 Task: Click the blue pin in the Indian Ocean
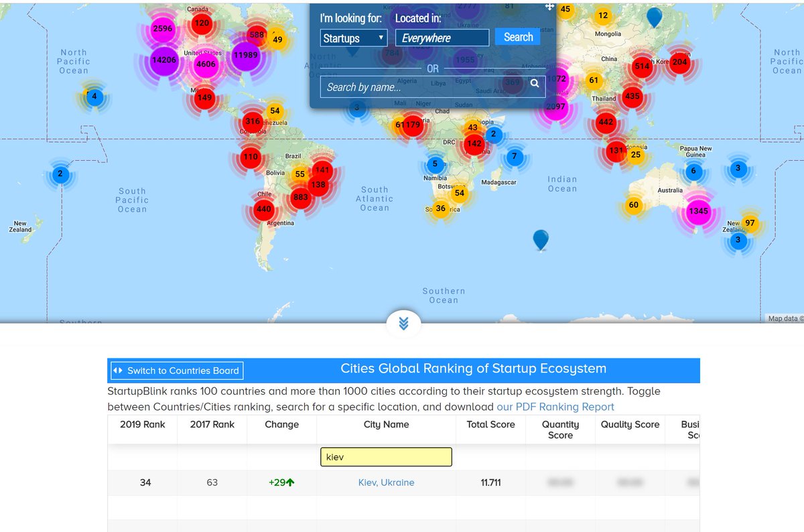[x=541, y=239]
